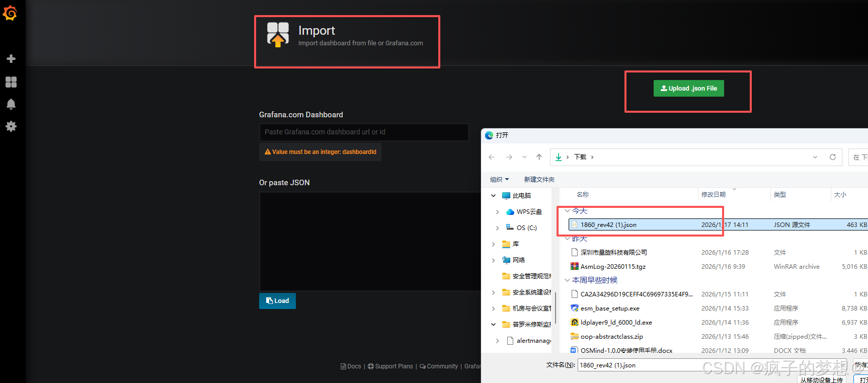
Task: Open the recent locations dropdown arrow
Action: pyautogui.click(x=524, y=157)
